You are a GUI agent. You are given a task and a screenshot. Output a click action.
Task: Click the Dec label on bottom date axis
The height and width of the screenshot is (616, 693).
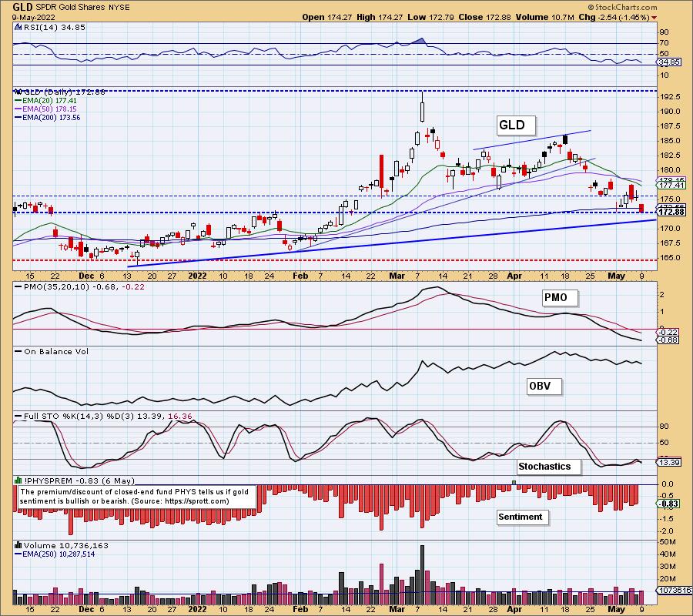point(86,609)
